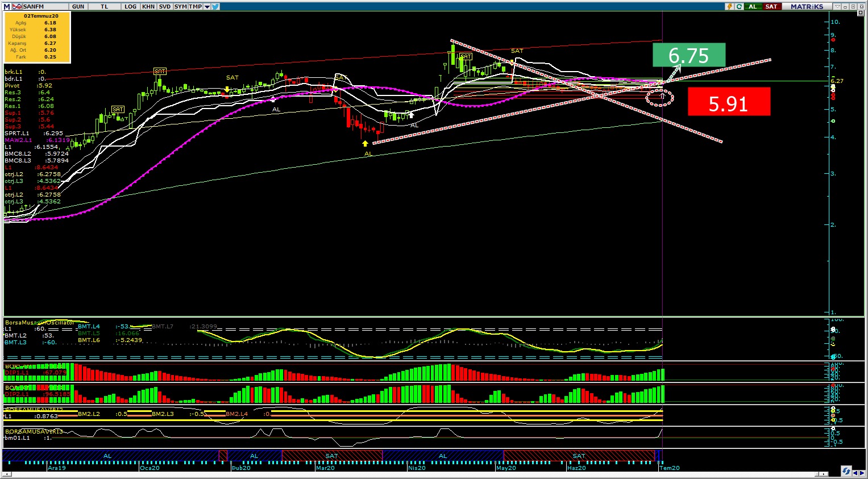The height and width of the screenshot is (479, 868).
Task: Click the chart type icon beside SANFM
Action: click(x=17, y=6)
